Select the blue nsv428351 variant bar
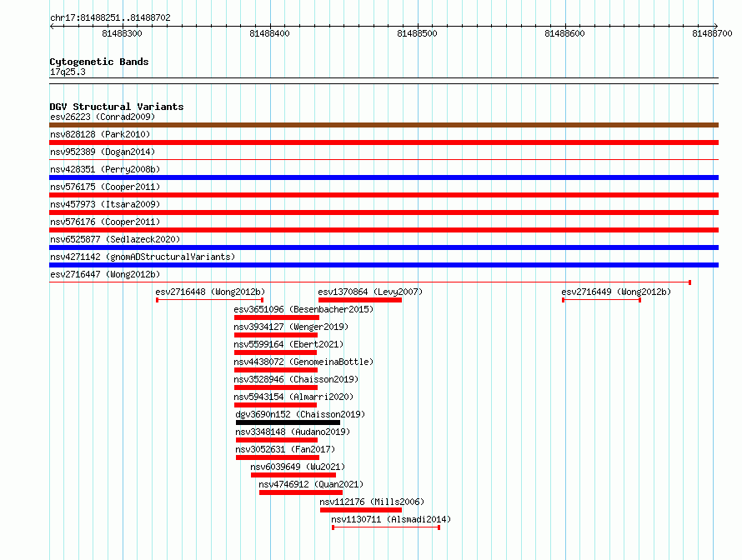This screenshot has width=742, height=560. tap(384, 177)
